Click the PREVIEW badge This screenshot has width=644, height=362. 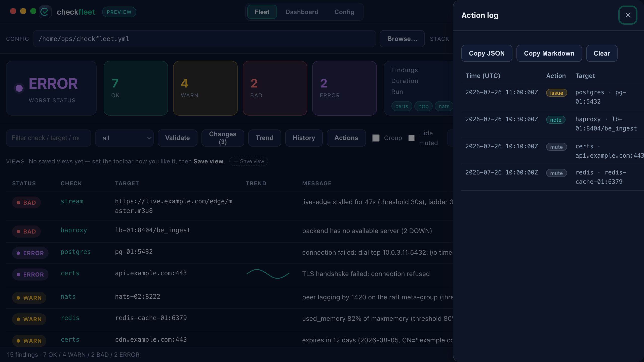click(x=119, y=12)
